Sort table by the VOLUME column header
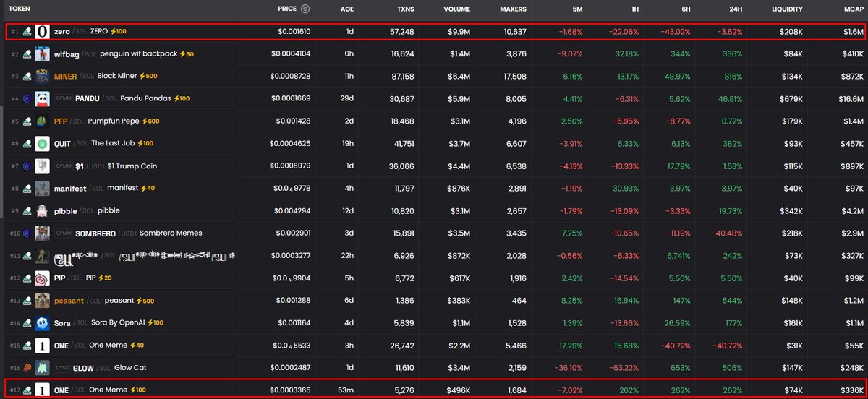This screenshot has width=868, height=399. 456,9
